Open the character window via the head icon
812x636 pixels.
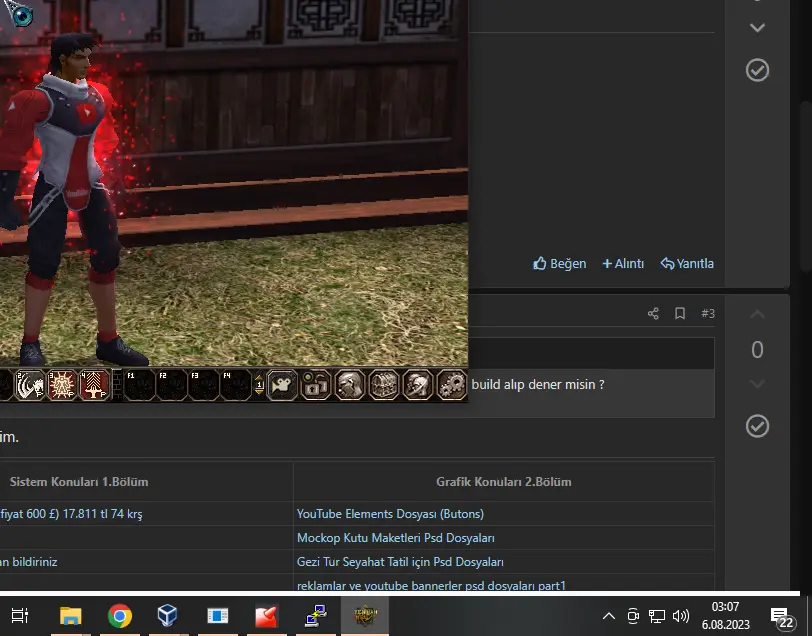[350, 385]
